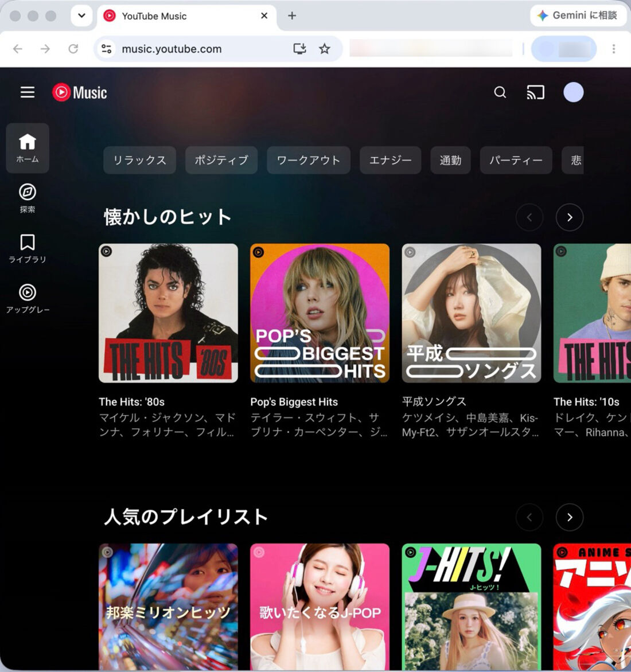631x672 pixels.
Task: Open J-HITS! playlist cover
Action: 472,607
